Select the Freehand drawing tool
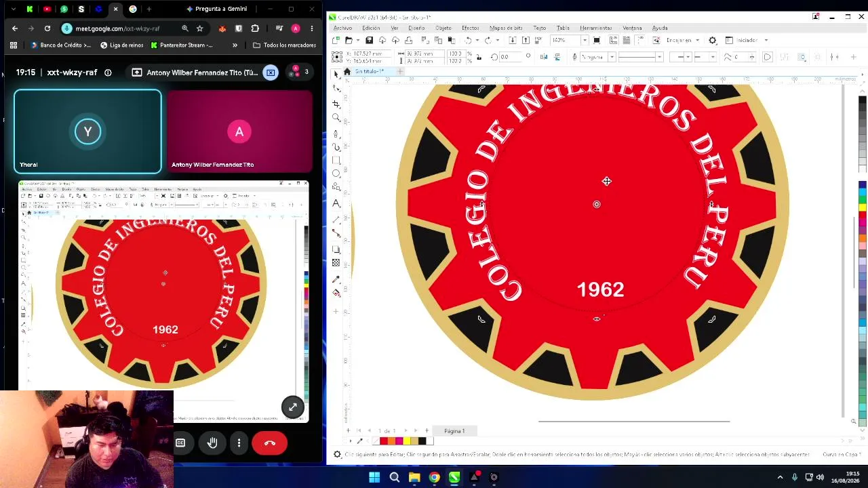Screen dimensions: 868x488 pyautogui.click(x=336, y=133)
